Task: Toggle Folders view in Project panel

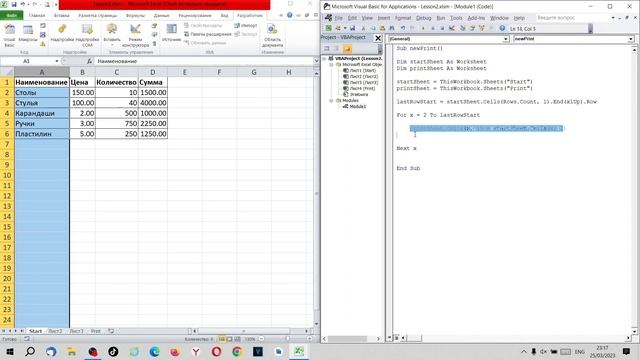Action: 347,49
